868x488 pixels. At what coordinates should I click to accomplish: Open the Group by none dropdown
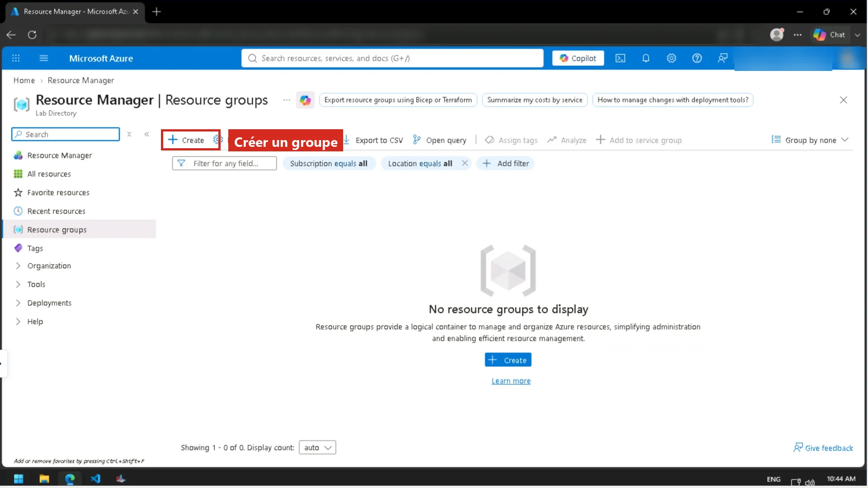coord(810,140)
